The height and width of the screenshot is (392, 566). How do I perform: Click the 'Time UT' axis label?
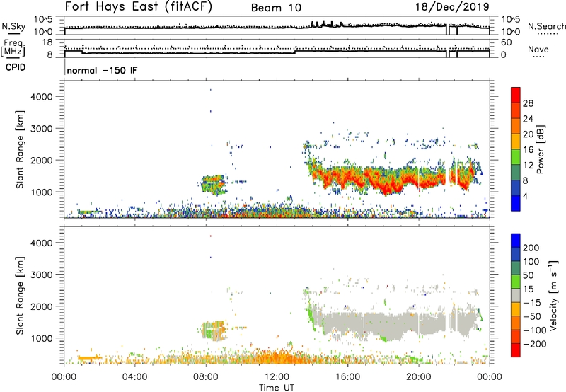coord(277,388)
